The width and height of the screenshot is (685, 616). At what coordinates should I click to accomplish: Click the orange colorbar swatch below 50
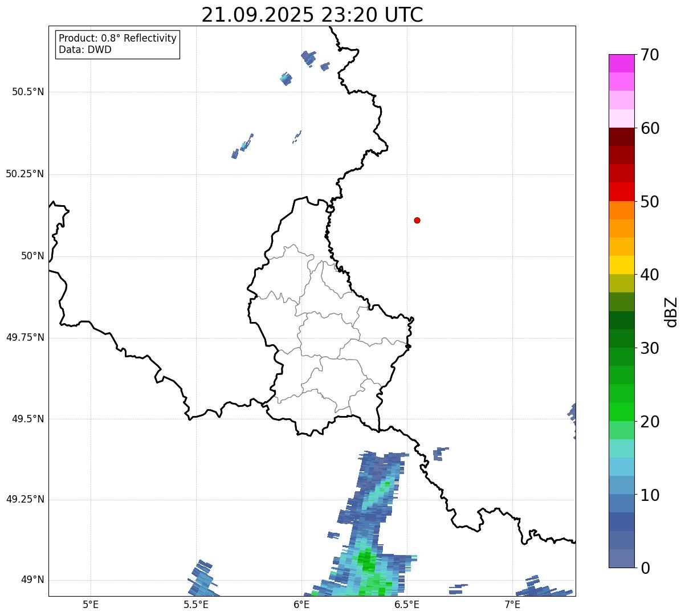pos(621,210)
